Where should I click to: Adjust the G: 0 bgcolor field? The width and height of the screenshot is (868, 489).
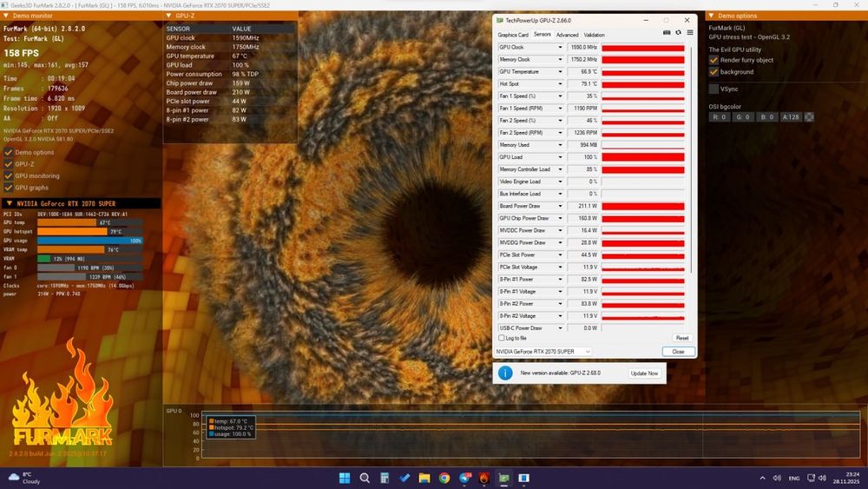click(743, 117)
